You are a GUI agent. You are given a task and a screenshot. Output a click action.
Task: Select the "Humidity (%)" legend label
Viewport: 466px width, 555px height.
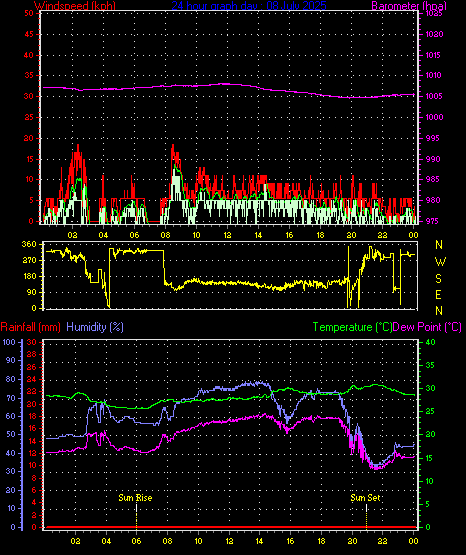[x=95, y=327]
